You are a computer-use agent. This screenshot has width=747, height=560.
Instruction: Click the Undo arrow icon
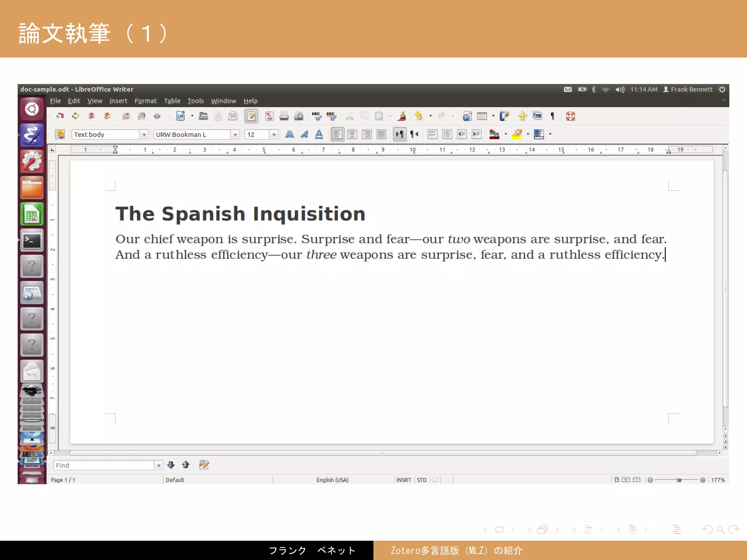click(419, 116)
